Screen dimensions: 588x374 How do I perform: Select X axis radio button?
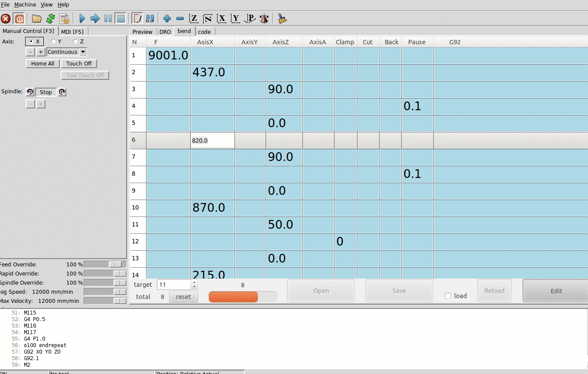pyautogui.click(x=35, y=42)
